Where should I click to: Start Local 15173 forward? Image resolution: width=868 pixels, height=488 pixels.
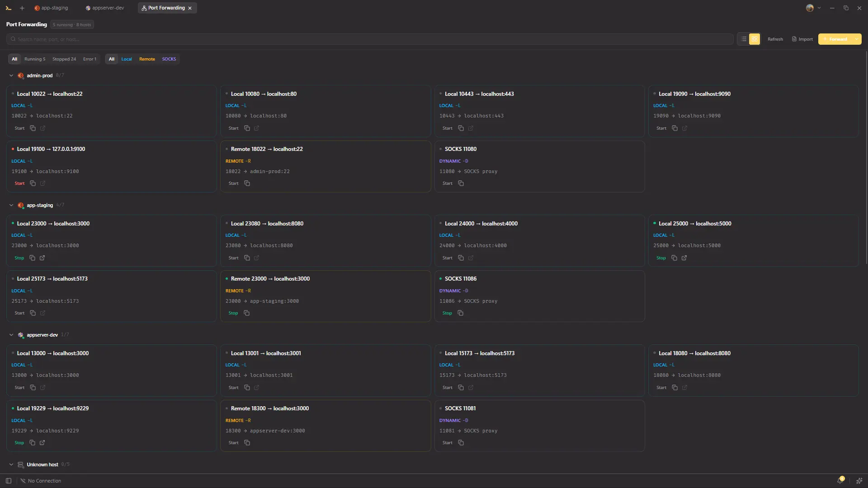pyautogui.click(x=448, y=388)
